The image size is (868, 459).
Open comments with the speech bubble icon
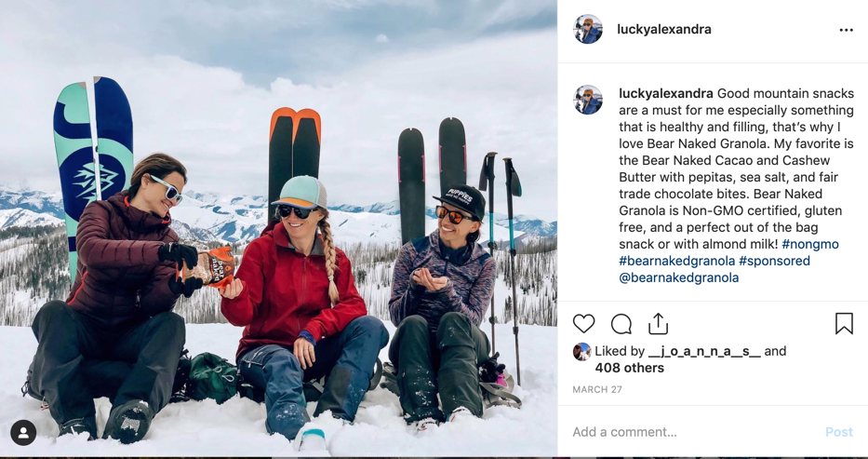(x=621, y=324)
